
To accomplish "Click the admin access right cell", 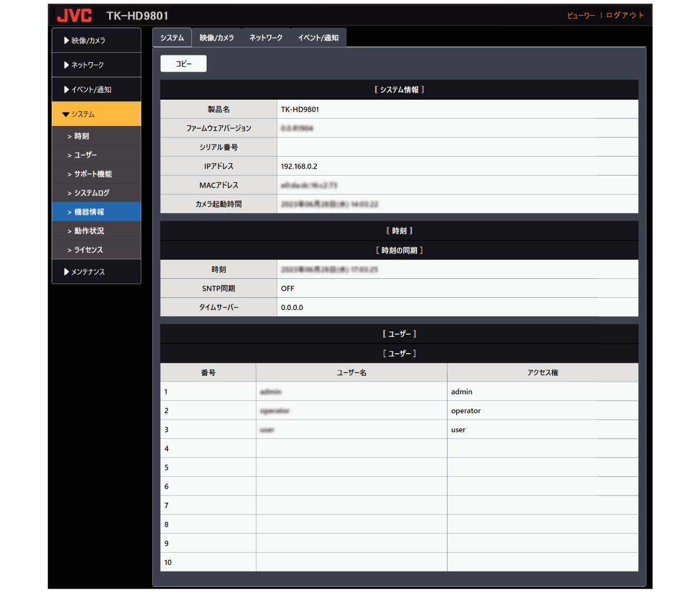I will (543, 392).
